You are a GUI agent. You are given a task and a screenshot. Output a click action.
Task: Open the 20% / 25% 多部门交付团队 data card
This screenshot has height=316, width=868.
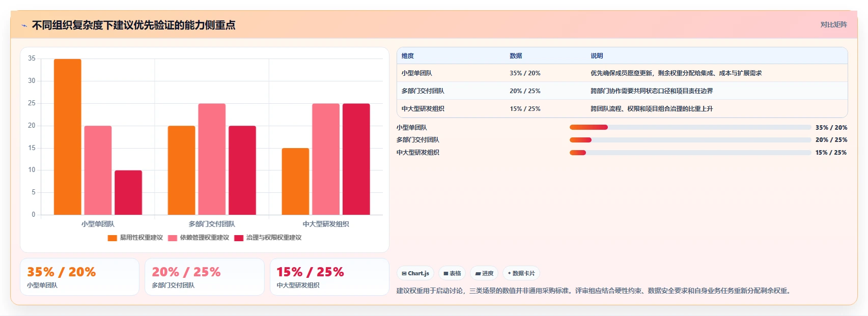[205, 277]
